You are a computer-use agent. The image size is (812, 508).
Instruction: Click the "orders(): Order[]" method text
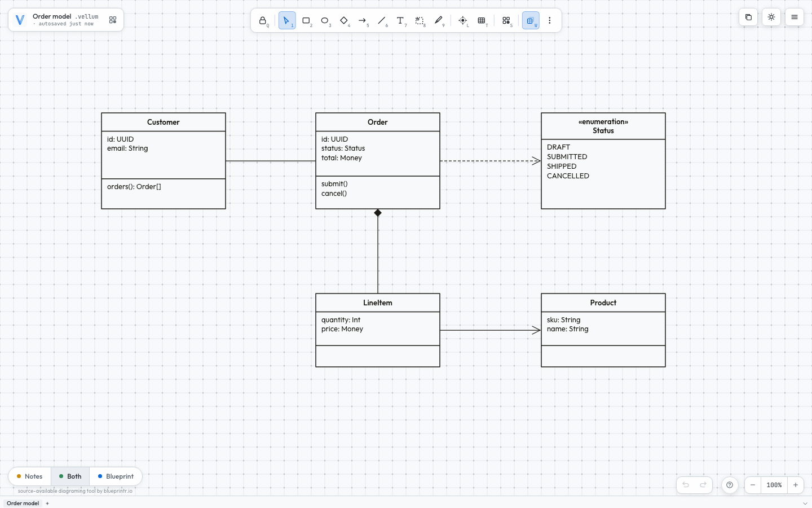pos(134,187)
